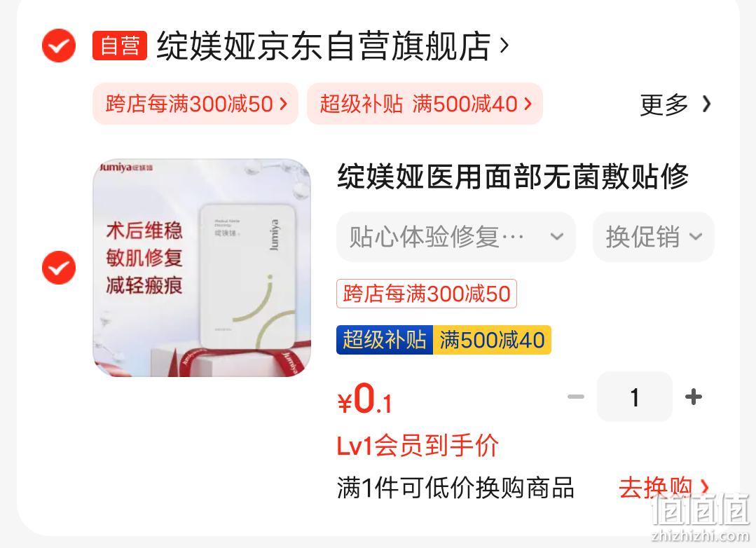Click the red 自营 badge
Viewport: 756px width, 548px height.
pos(120,46)
